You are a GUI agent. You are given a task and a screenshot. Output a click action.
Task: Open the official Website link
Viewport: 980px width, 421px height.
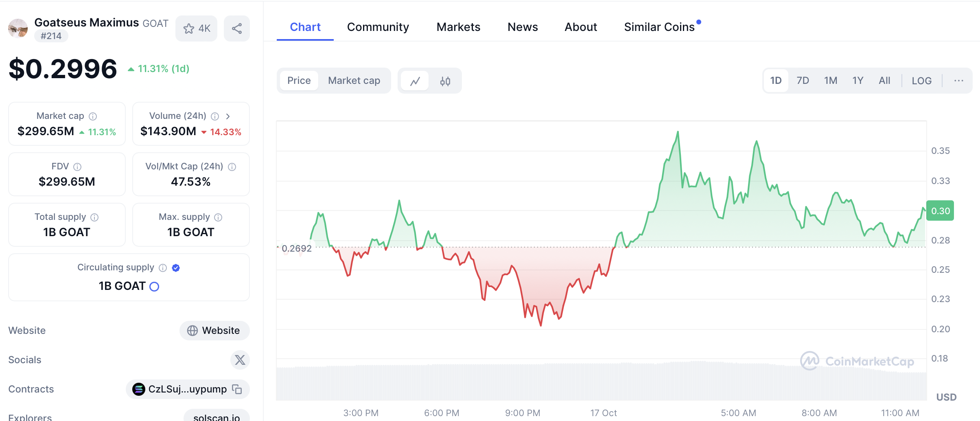tap(214, 331)
